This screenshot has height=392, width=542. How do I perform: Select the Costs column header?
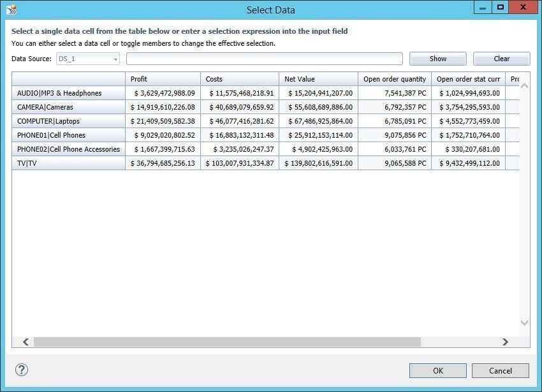point(239,79)
